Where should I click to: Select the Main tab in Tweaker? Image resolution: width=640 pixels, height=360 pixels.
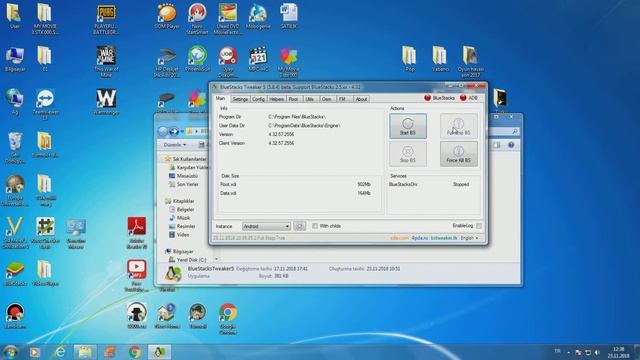point(220,98)
